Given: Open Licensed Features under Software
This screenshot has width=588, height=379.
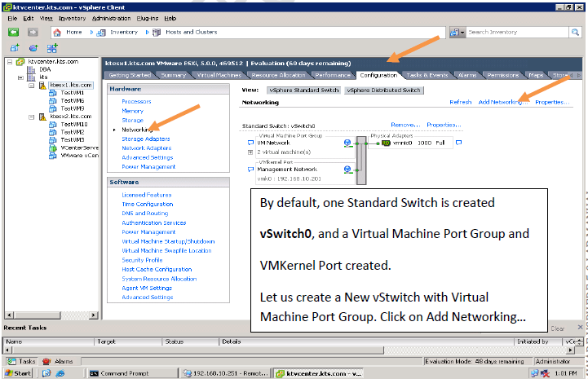Looking at the screenshot, I should 147,195.
